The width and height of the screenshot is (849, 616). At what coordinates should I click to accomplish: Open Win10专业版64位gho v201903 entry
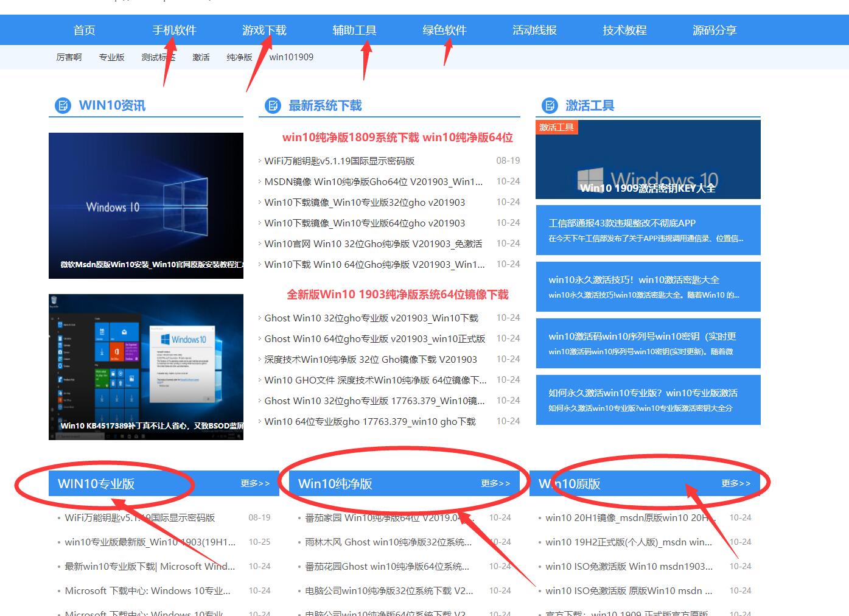coord(365,223)
